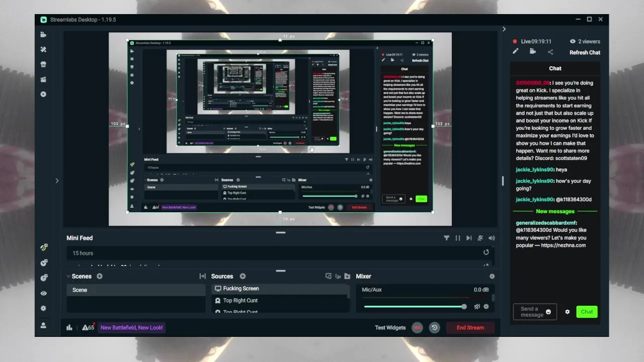The width and height of the screenshot is (644, 362).
Task: Click the Live status indicator with red dot
Action: pyautogui.click(x=532, y=41)
